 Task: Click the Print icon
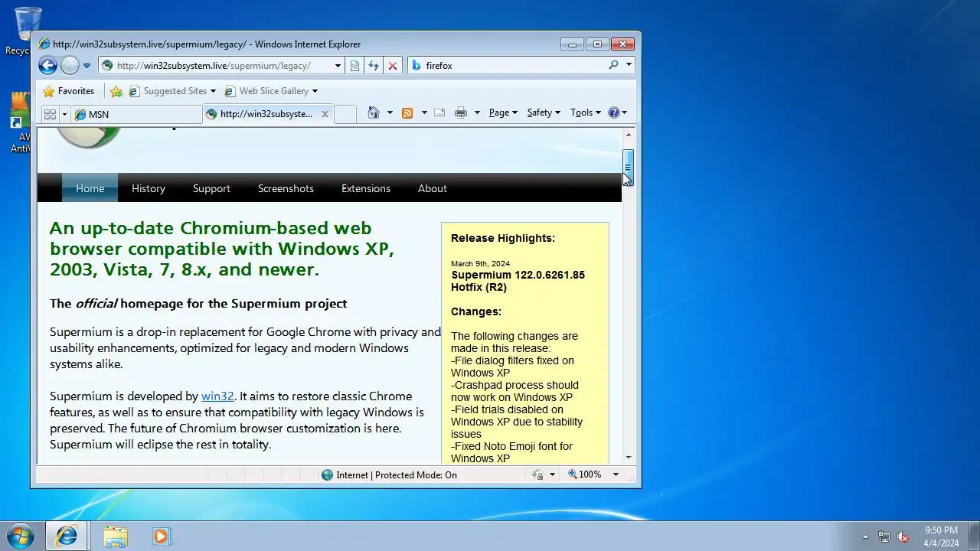pyautogui.click(x=461, y=112)
